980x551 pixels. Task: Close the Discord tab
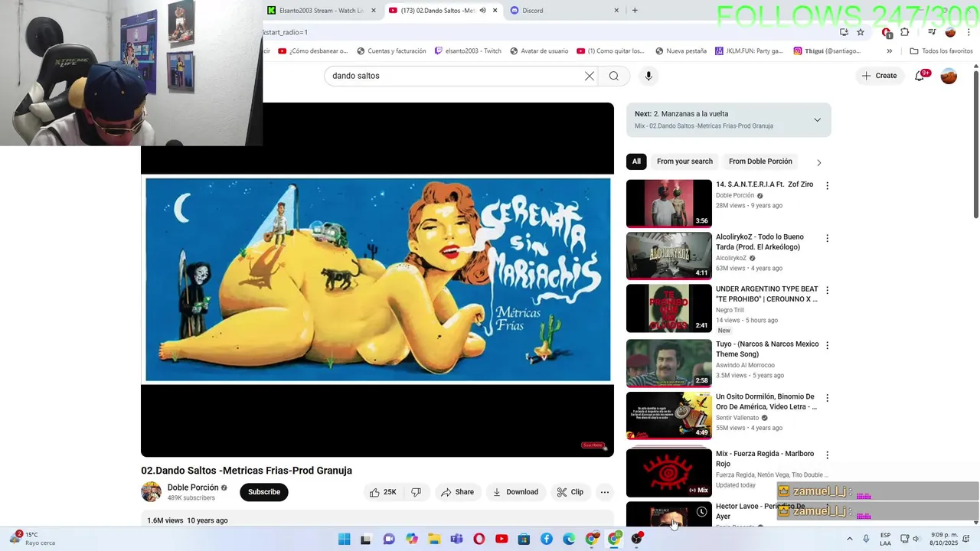[616, 11]
